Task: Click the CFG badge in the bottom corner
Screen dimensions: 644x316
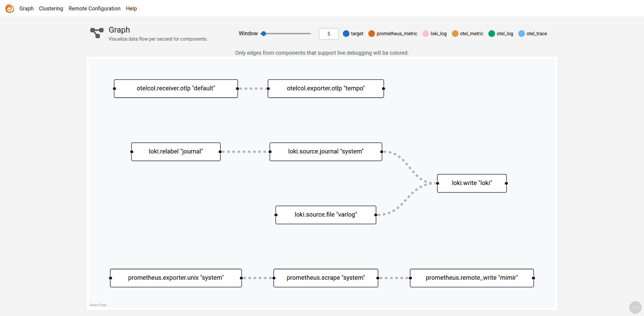Action: [635, 307]
